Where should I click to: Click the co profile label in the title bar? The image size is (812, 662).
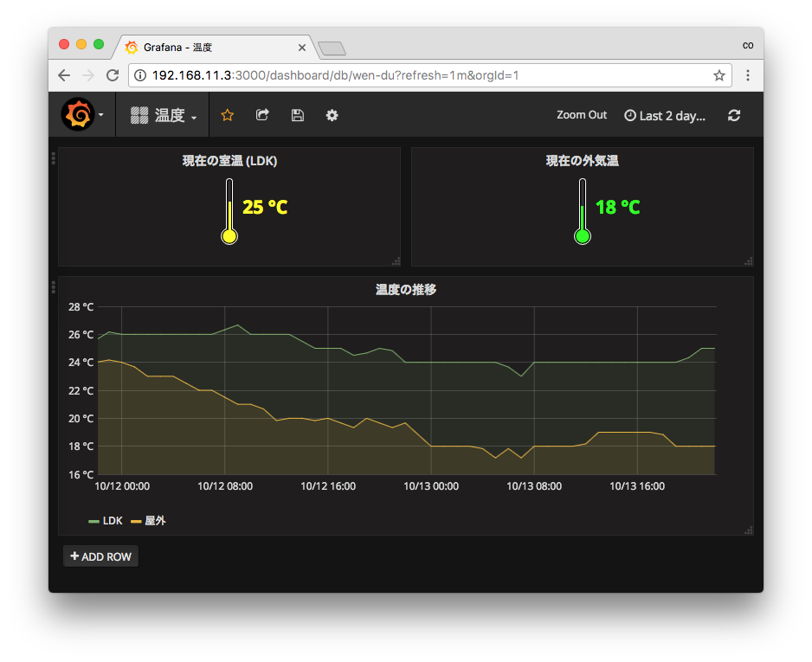[x=748, y=46]
